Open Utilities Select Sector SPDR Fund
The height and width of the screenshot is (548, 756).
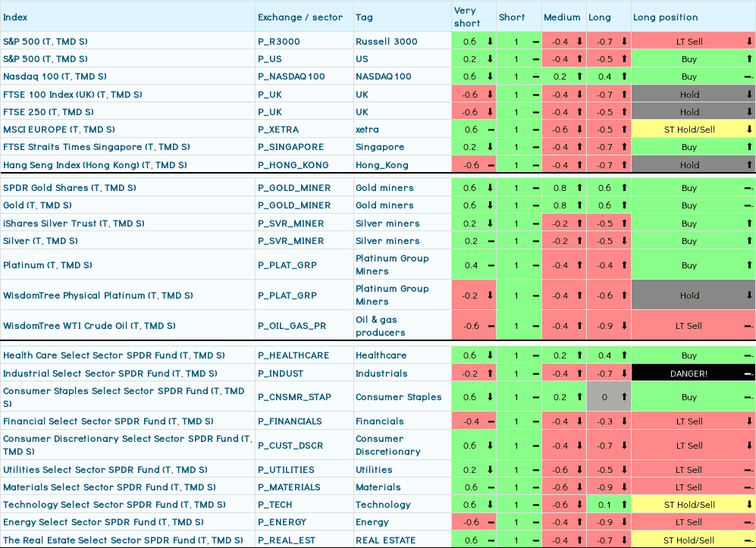(x=105, y=469)
